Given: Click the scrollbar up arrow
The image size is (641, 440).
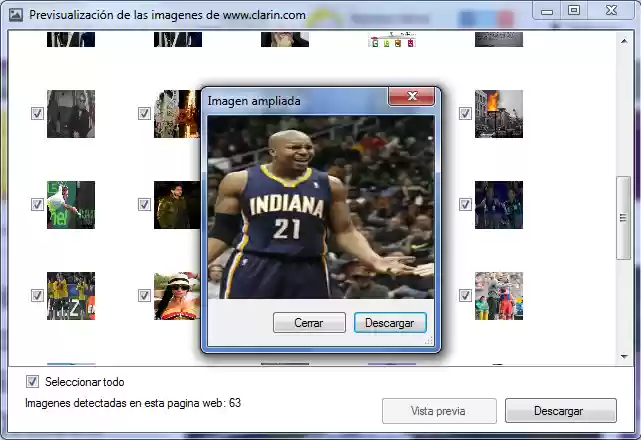Looking at the screenshot, I should click(624, 41).
